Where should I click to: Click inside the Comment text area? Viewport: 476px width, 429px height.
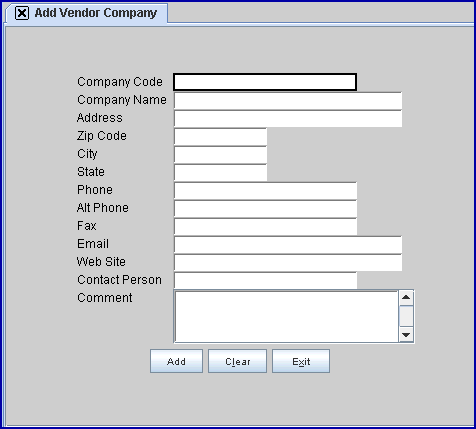[x=286, y=316]
